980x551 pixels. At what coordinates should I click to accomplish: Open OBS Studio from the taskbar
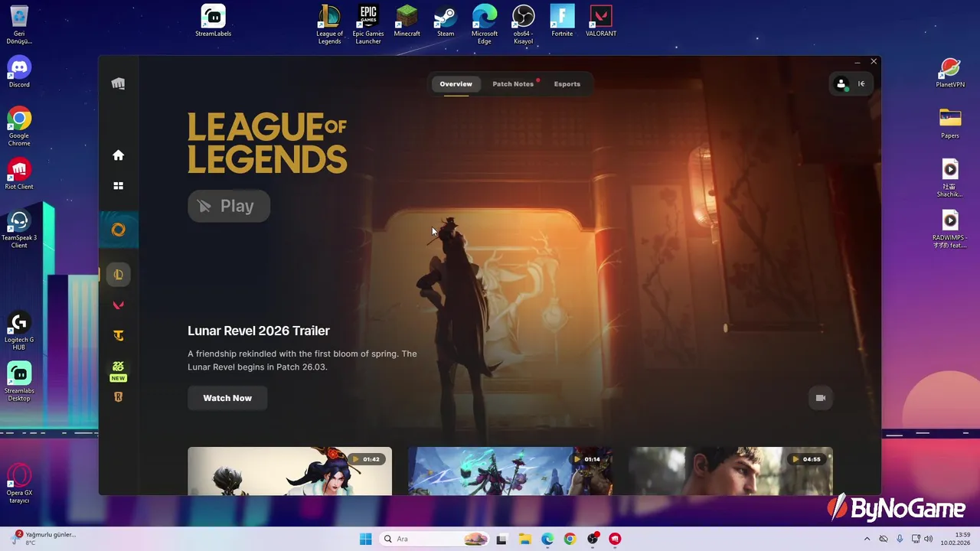point(593,539)
